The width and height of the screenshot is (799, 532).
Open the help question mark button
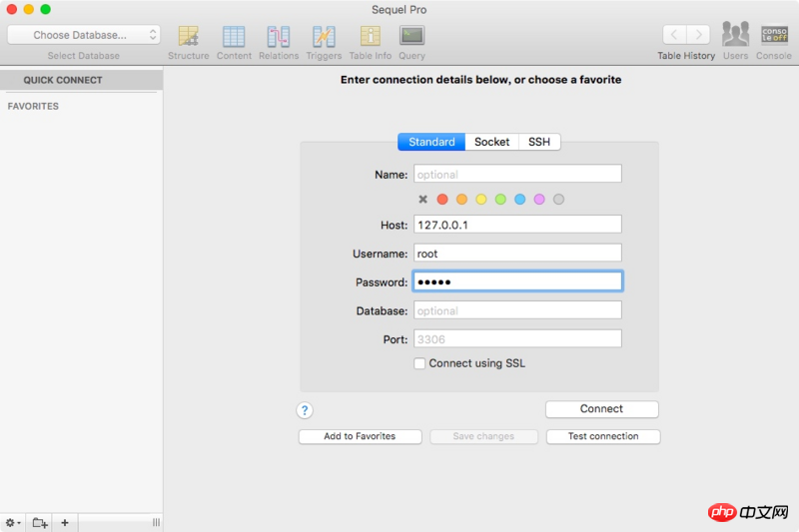(x=305, y=410)
